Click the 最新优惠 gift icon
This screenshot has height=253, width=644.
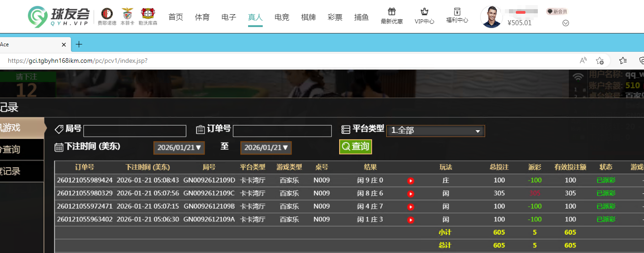coord(391,12)
